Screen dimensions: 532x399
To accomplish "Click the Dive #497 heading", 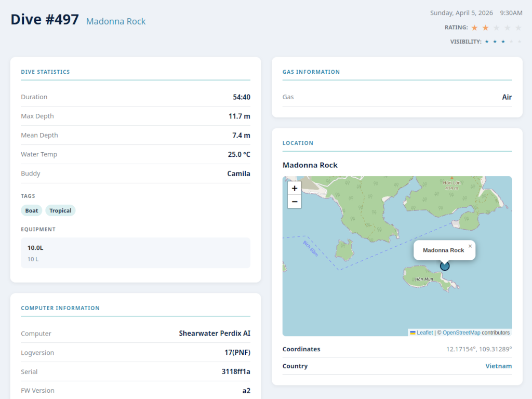I will (45, 19).
